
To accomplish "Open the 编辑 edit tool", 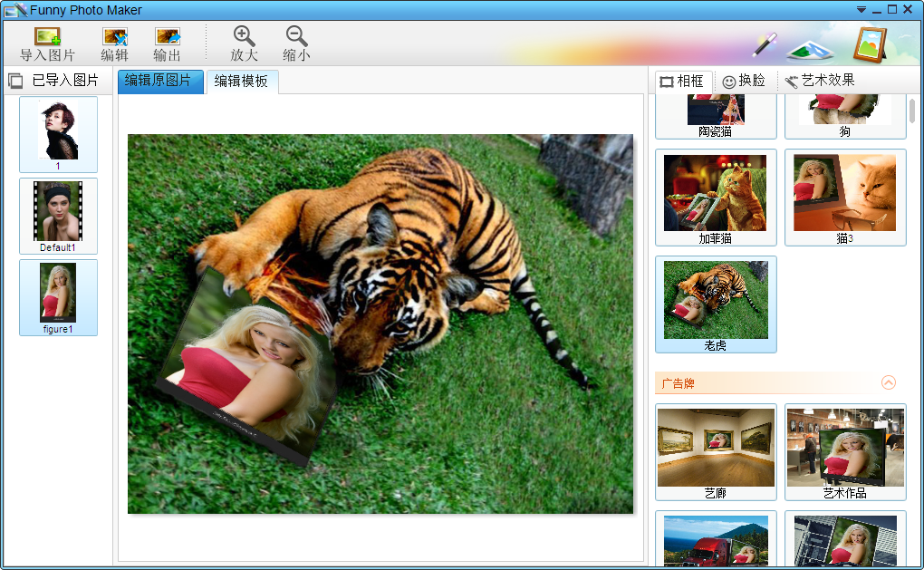I will tap(115, 44).
